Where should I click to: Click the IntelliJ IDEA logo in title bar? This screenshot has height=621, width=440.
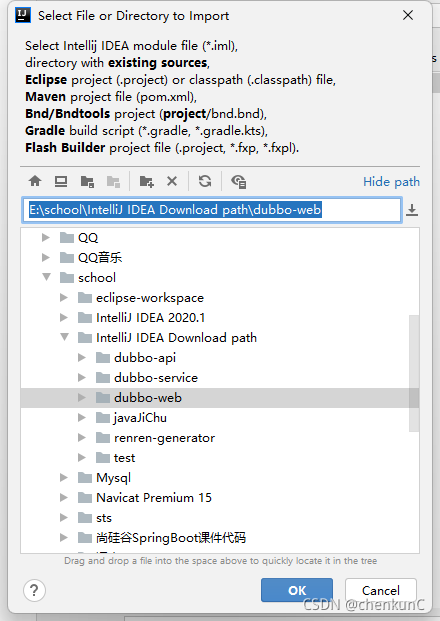point(23,15)
